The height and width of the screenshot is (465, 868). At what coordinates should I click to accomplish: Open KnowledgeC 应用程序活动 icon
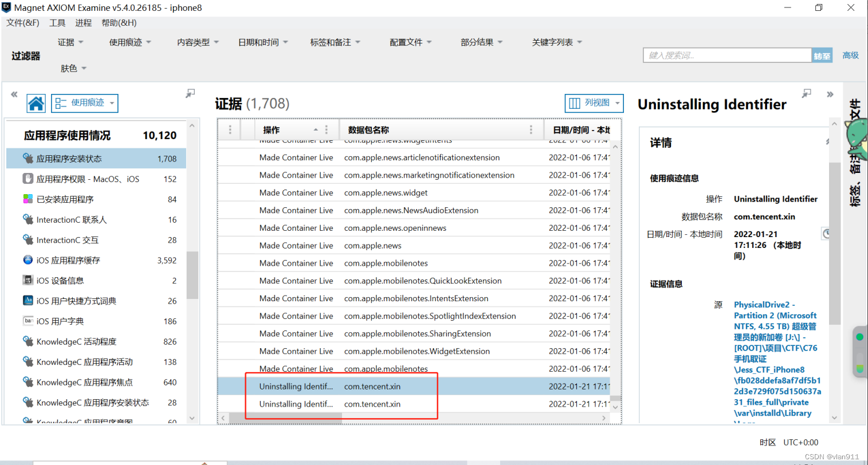tap(28, 361)
